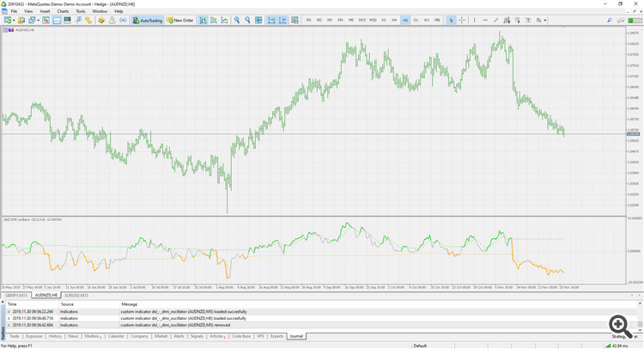The height and width of the screenshot is (349, 644).
Task: Open the Trade tab in Toolbox
Action: coord(15,336)
